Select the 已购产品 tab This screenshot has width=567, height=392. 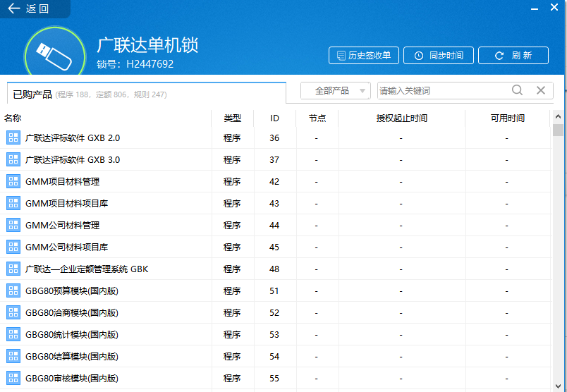[147, 94]
